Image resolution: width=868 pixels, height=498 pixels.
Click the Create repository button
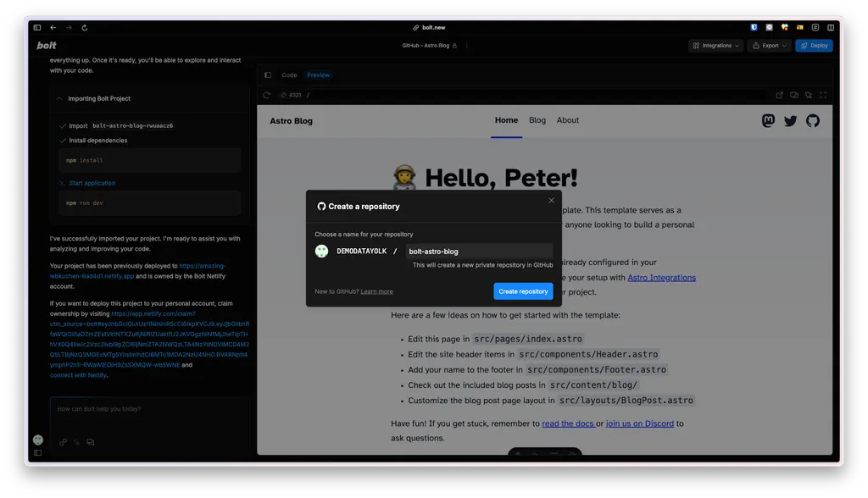click(x=523, y=291)
